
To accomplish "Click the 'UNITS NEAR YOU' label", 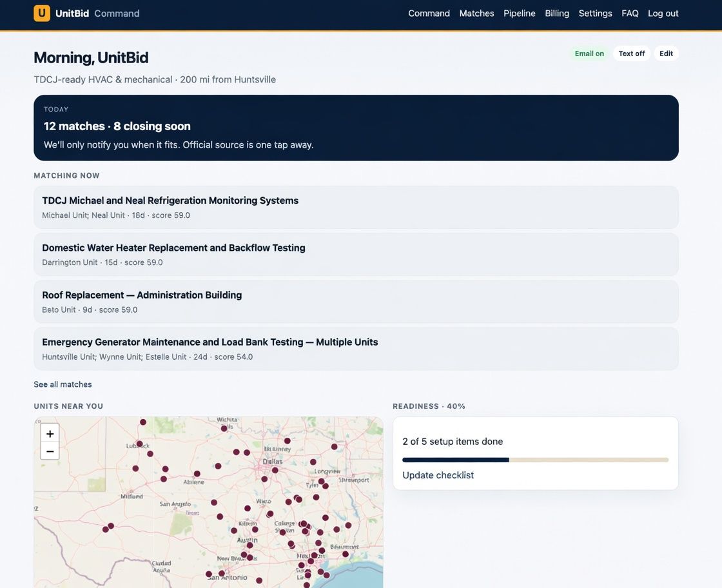I will 68,406.
